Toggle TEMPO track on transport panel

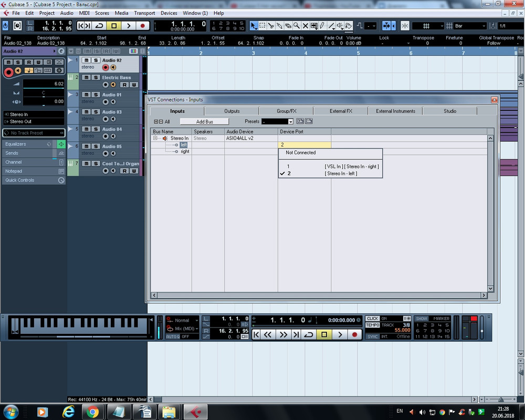372,325
